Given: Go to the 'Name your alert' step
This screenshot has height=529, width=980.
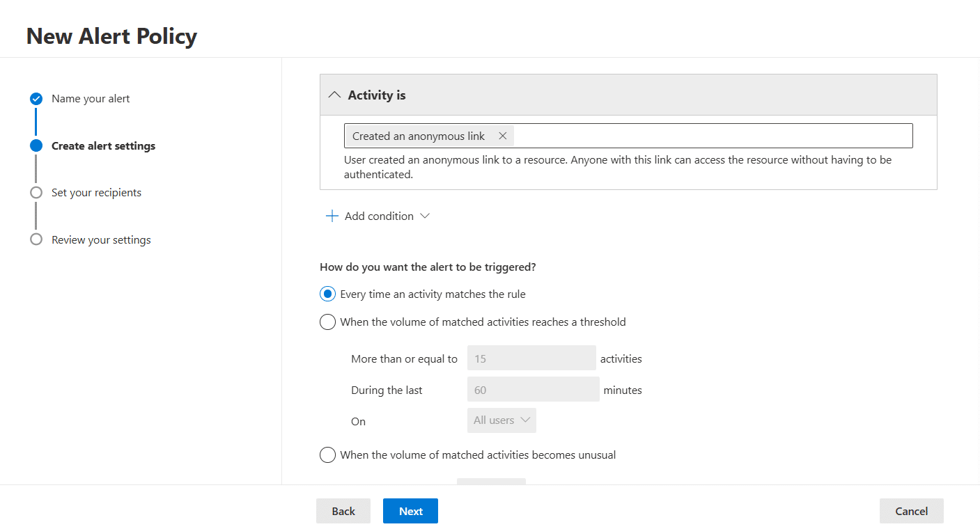Looking at the screenshot, I should (x=91, y=99).
